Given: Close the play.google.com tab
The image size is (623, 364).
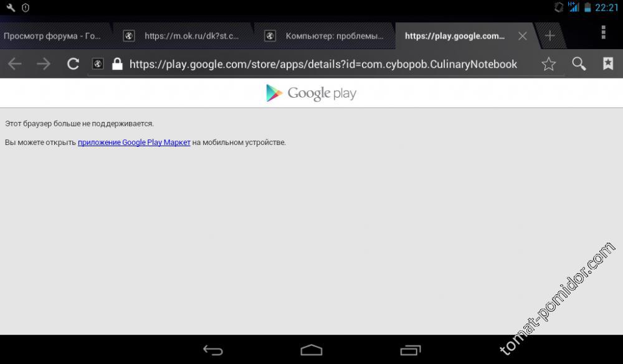Looking at the screenshot, I should coord(523,36).
